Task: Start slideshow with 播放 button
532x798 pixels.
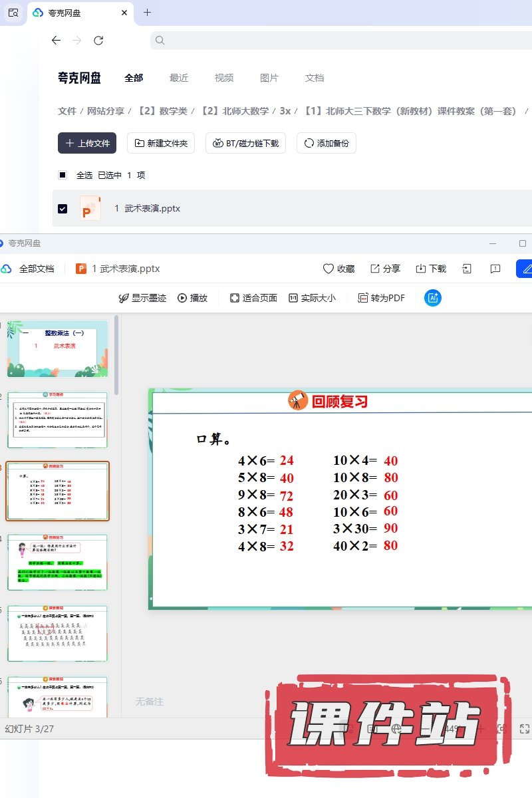Action: point(192,298)
